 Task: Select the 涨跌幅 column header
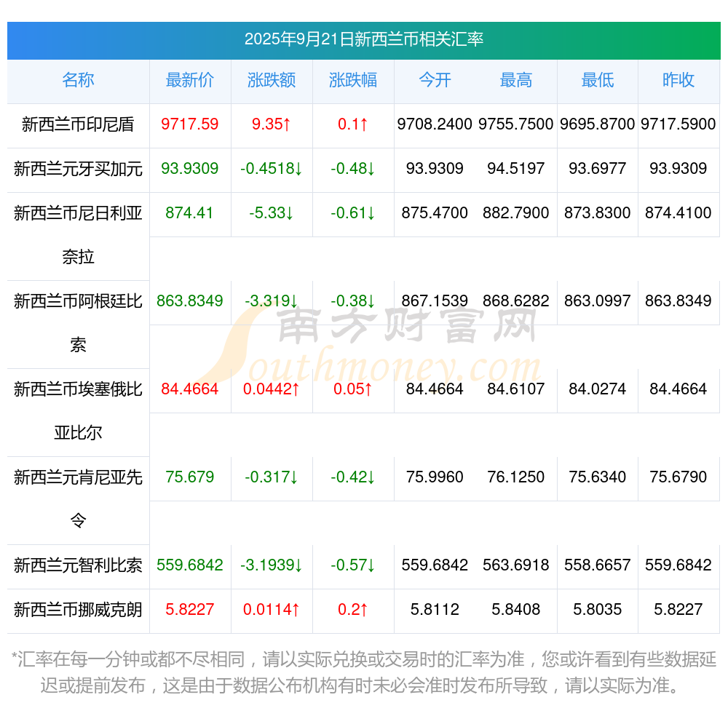(353, 80)
